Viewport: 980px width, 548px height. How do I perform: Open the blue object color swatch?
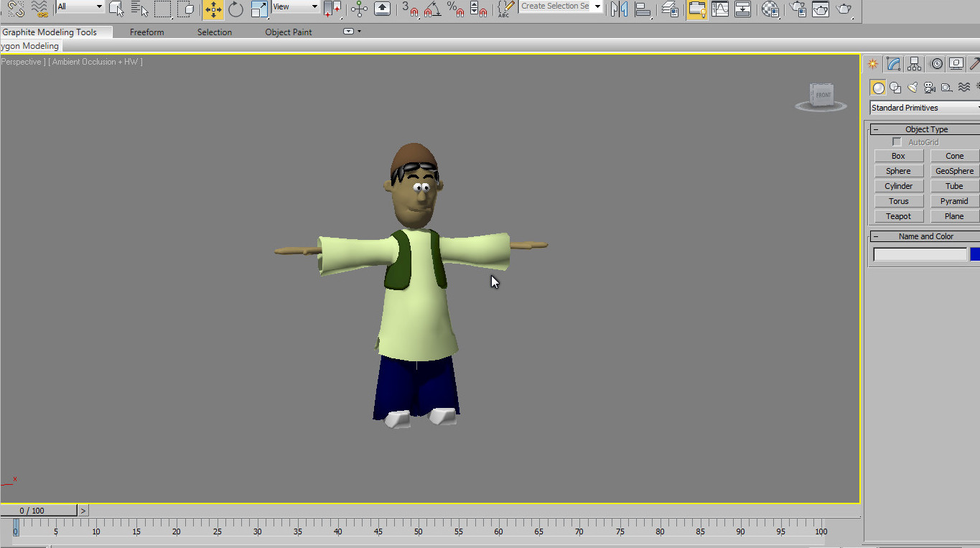[975, 254]
